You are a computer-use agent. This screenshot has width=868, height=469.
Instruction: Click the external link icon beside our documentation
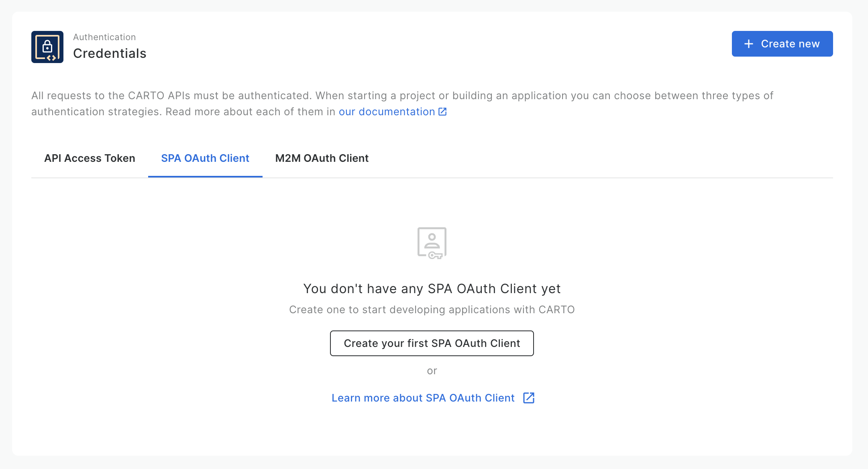[x=442, y=112]
